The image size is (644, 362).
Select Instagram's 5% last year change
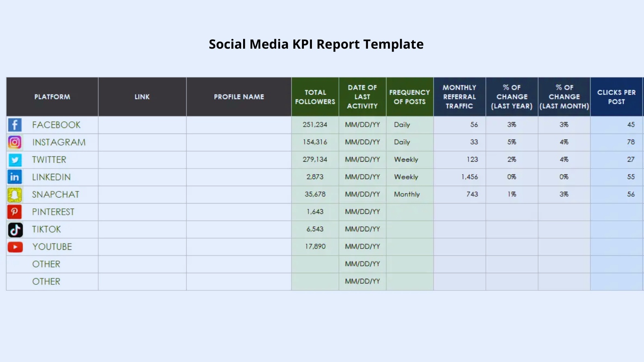[x=512, y=142]
